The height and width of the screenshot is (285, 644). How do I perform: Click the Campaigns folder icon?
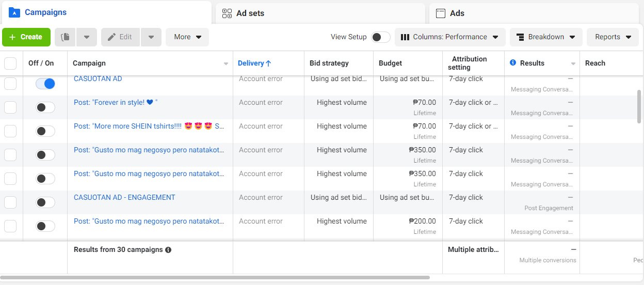14,12
